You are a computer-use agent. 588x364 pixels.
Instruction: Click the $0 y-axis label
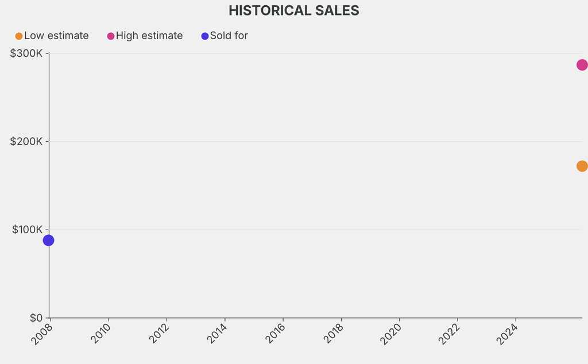click(36, 317)
